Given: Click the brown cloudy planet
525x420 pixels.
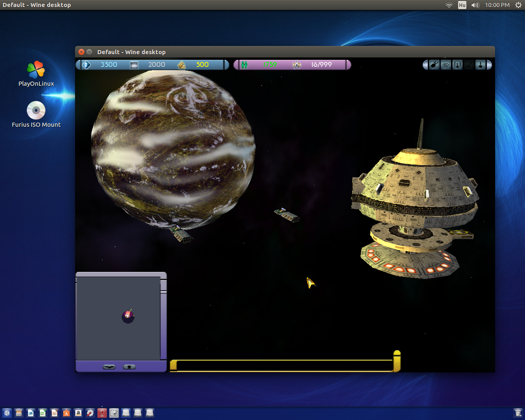Looking at the screenshot, I should coord(173,149).
